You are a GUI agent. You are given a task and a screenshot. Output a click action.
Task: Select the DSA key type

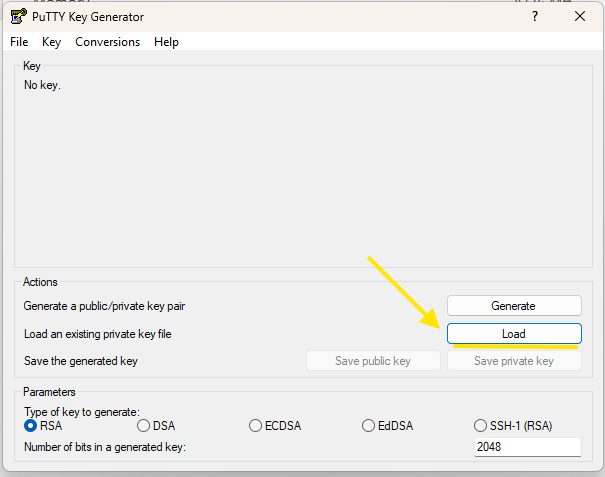point(156,426)
